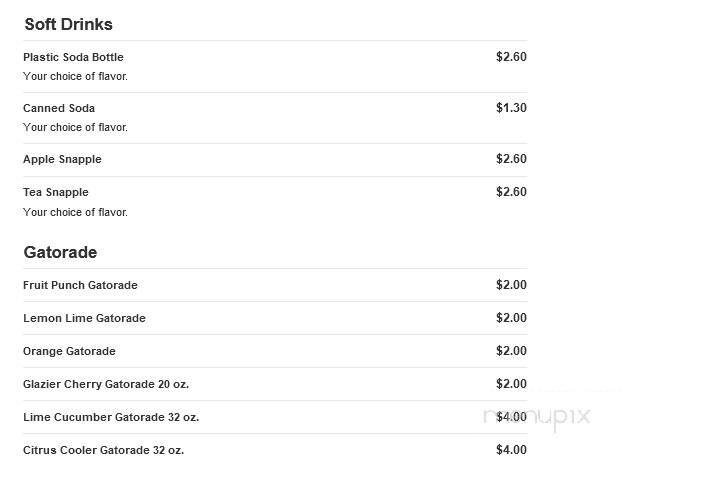Click the Gatorade section heading
The height and width of the screenshot is (499, 716).
pyautogui.click(x=60, y=252)
